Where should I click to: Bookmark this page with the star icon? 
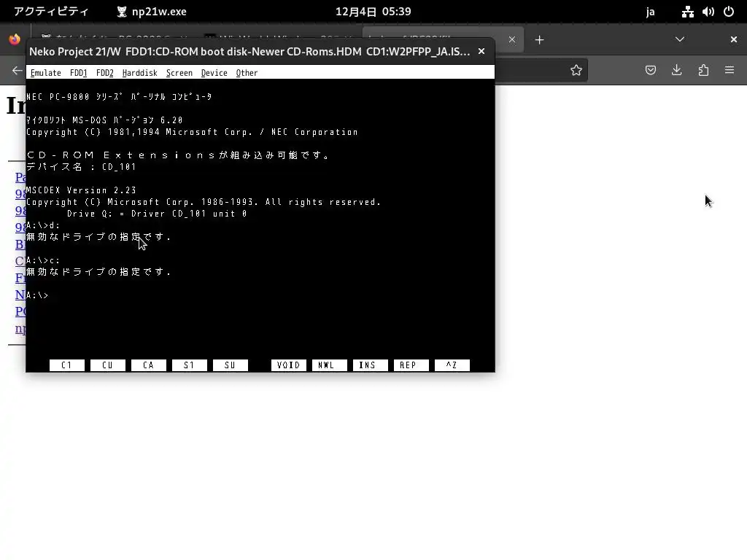coord(576,71)
